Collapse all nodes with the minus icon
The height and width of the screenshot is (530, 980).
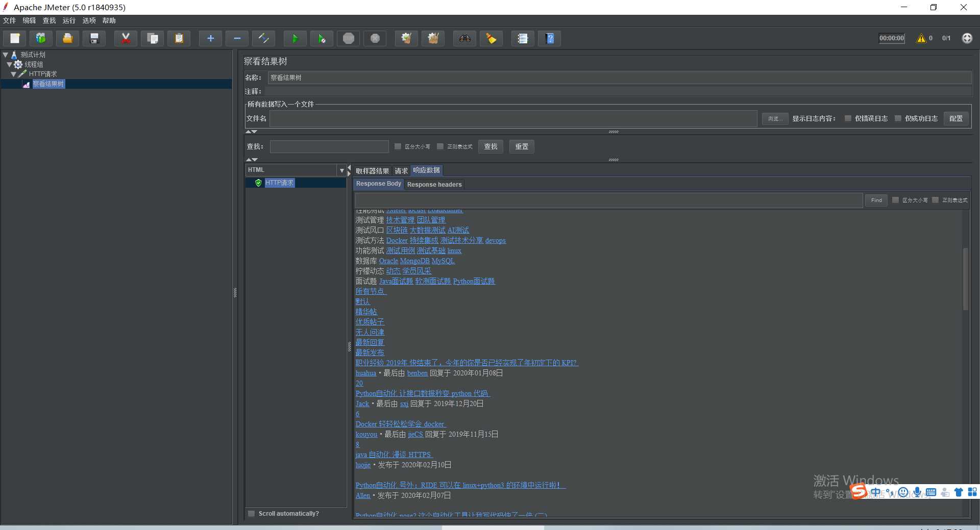237,38
